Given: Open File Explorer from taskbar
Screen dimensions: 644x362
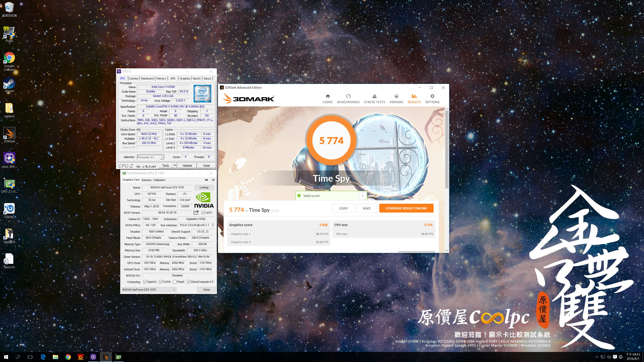Looking at the screenshot, I should click(56, 357).
